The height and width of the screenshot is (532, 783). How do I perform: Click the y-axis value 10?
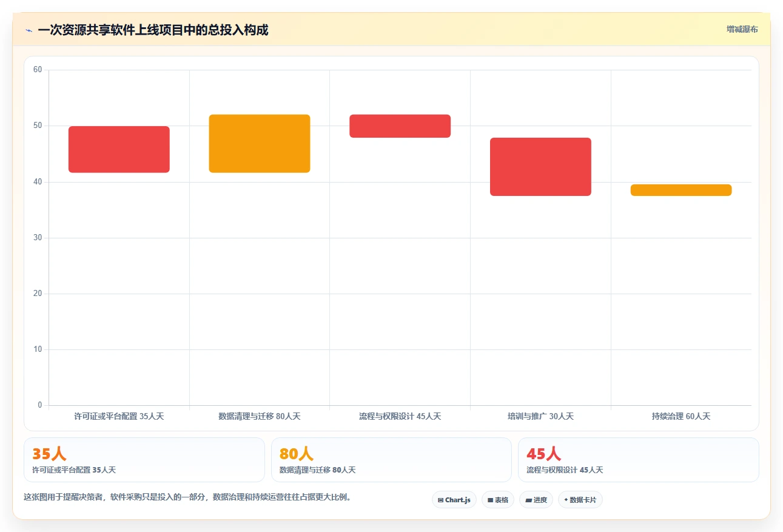point(38,349)
